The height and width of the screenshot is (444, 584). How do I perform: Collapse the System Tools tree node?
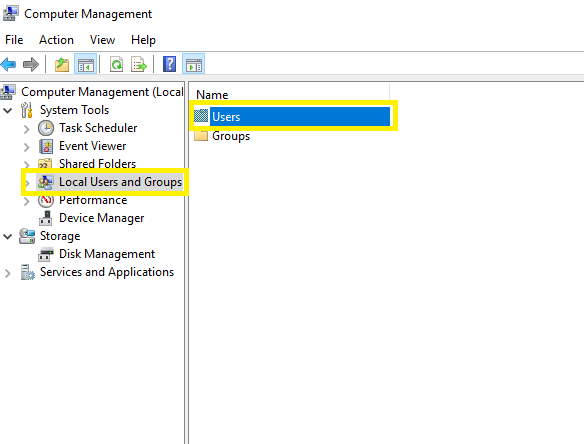pyautogui.click(x=8, y=110)
